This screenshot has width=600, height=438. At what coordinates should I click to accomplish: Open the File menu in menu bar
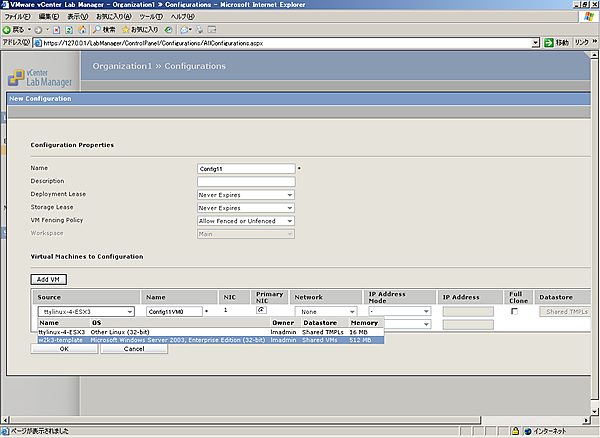[x=19, y=17]
